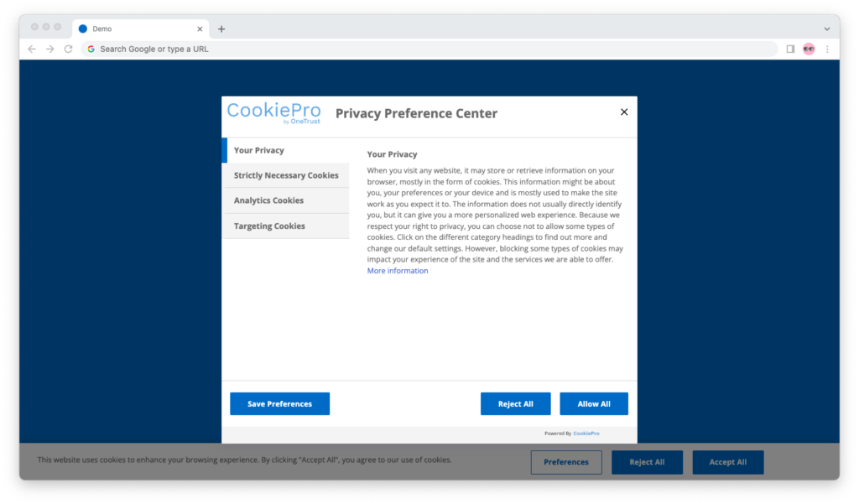859x504 pixels.
Task: Click the profile avatar icon
Action: pos(809,49)
